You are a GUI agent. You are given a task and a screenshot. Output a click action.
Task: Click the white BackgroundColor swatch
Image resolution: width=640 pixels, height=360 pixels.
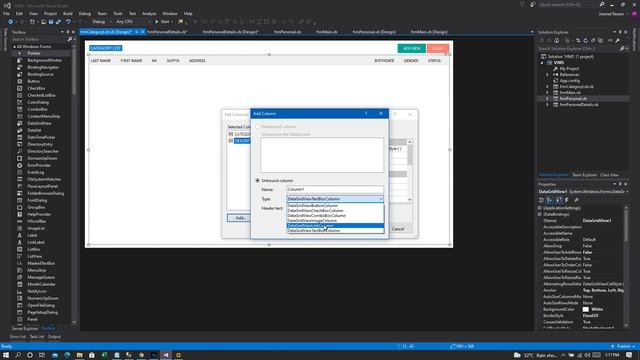click(x=586, y=309)
